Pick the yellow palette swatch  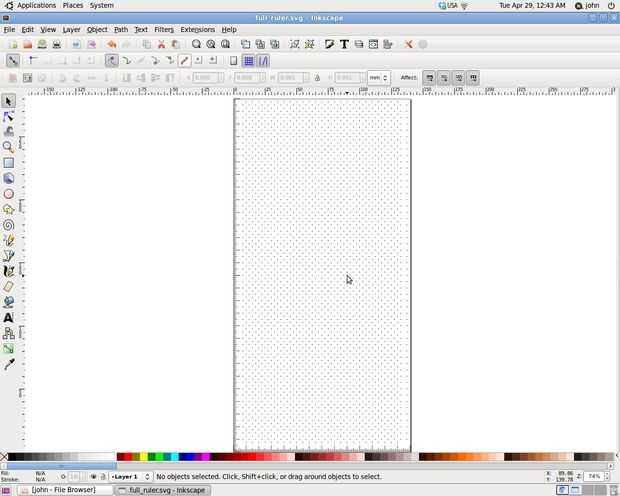(x=144, y=457)
